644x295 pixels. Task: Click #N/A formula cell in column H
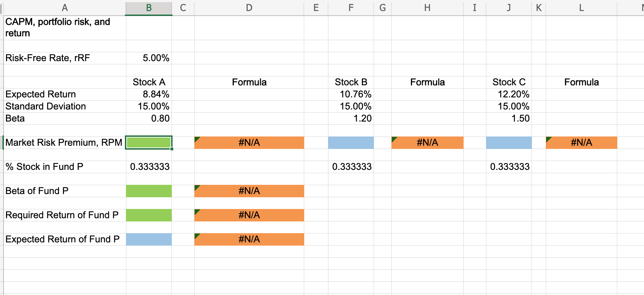427,143
